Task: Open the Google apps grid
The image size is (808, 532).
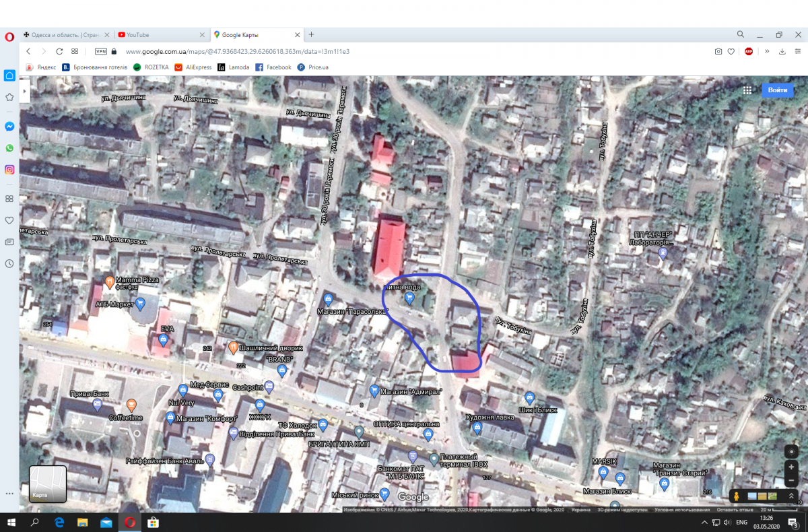Action: 747,90
